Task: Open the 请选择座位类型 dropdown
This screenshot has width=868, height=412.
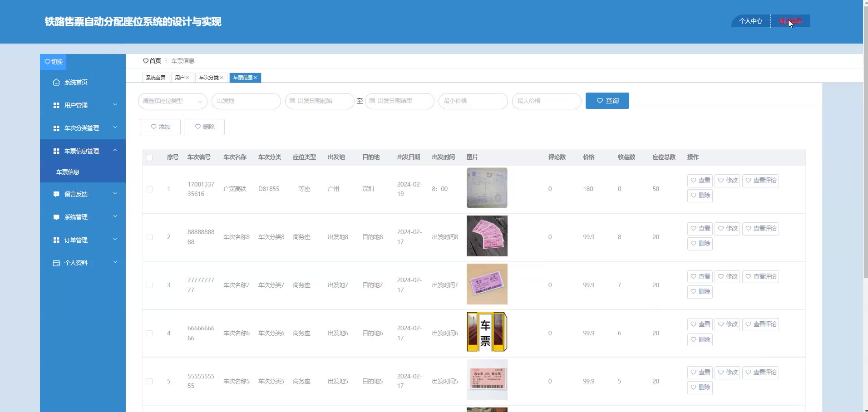Action: coord(173,101)
